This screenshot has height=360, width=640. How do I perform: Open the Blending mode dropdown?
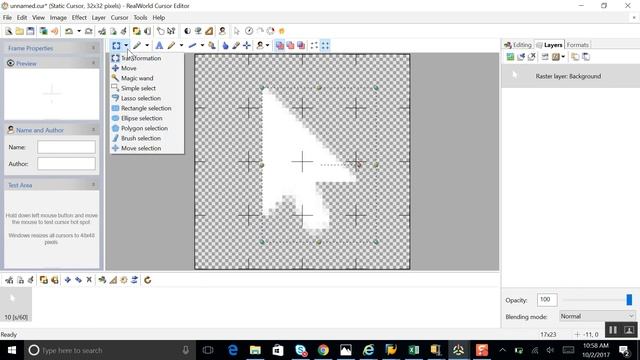coord(597,316)
